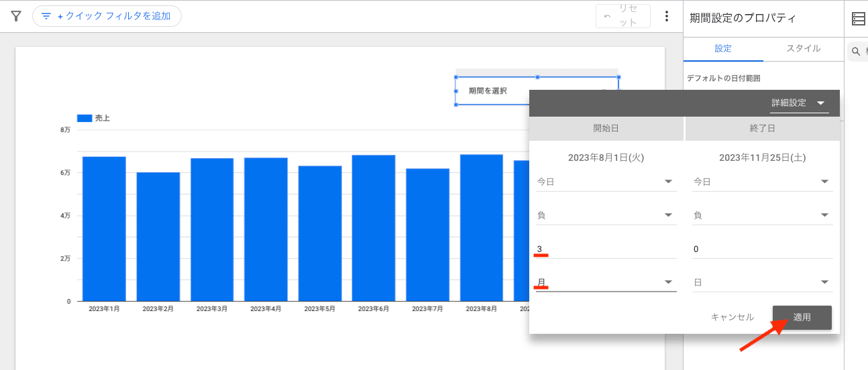Click the blue 売上 legend swatch

coord(85,118)
